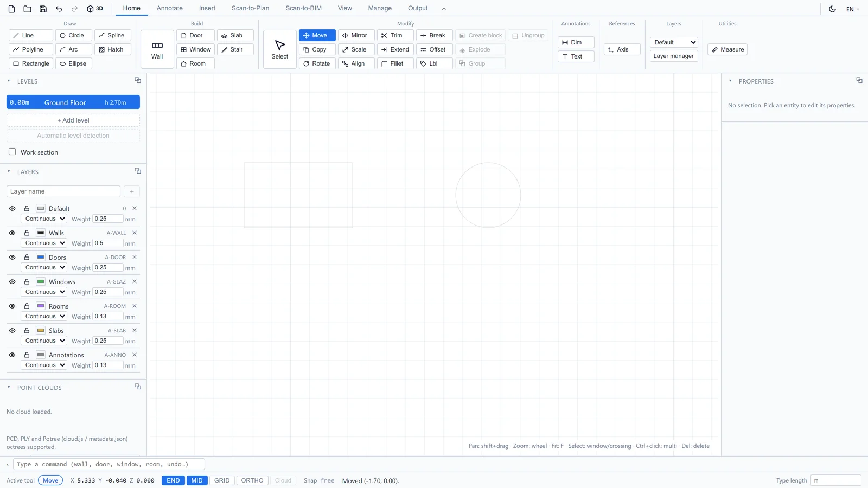The image size is (868, 488).
Task: Pick the Mirror modify tool
Action: [356, 35]
